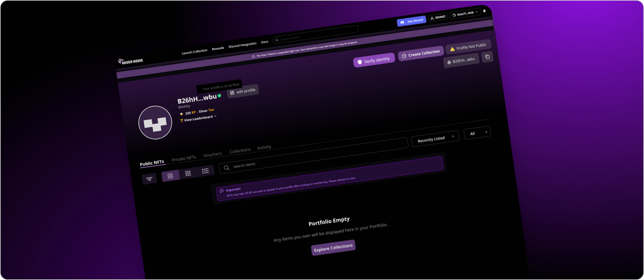Click the edit profile button
The width and height of the screenshot is (644, 280).
pyautogui.click(x=243, y=91)
